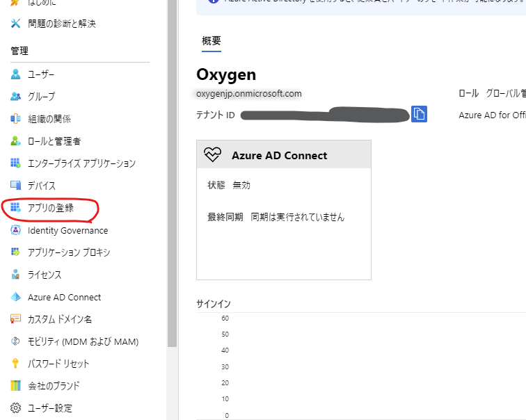Click the Oxygen tenant name heading
The image size is (526, 420).
coord(226,74)
